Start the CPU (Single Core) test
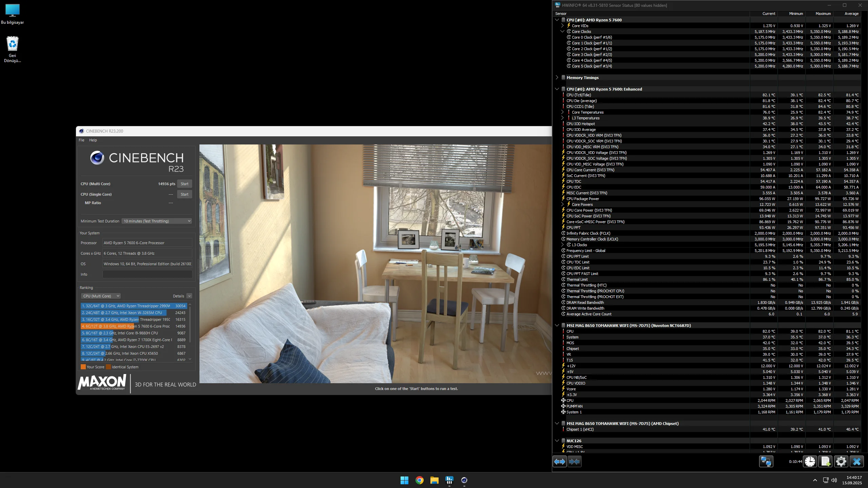868x488 pixels. tap(185, 194)
